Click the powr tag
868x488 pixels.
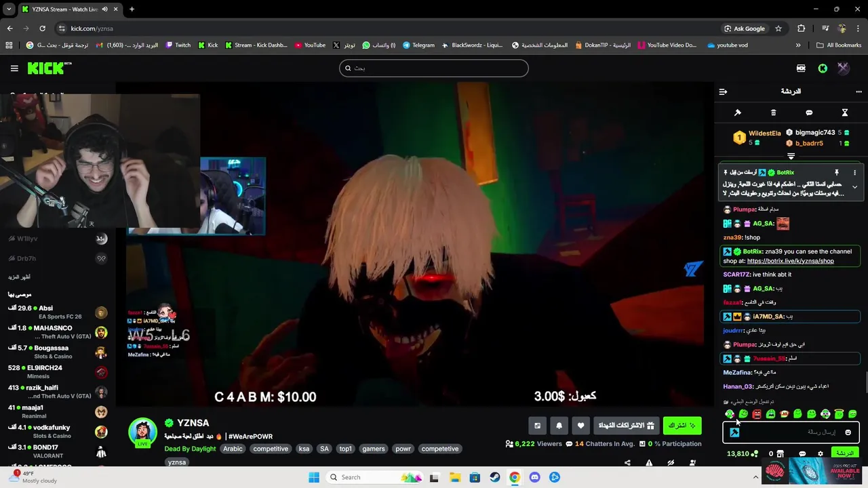(403, 449)
